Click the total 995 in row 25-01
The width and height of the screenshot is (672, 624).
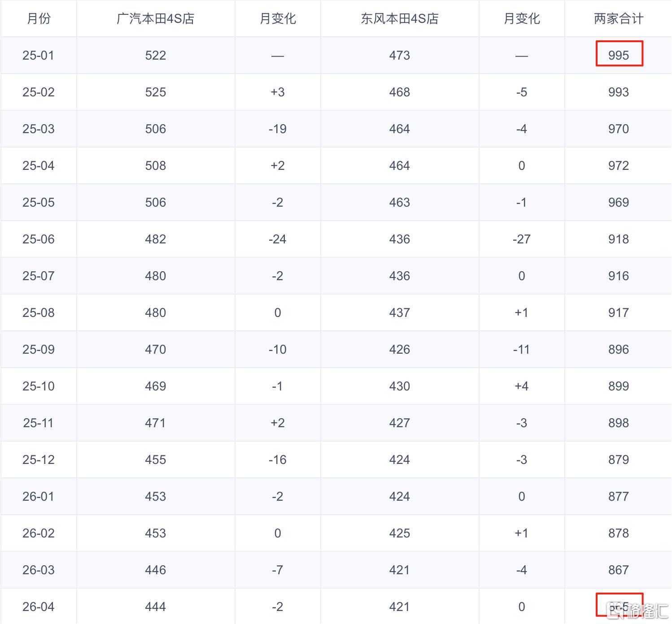(619, 55)
